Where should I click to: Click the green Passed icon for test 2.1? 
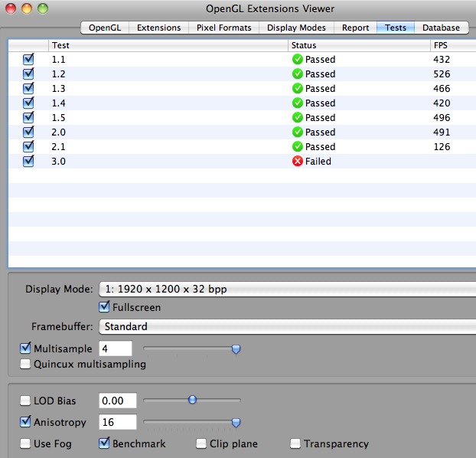tap(298, 147)
